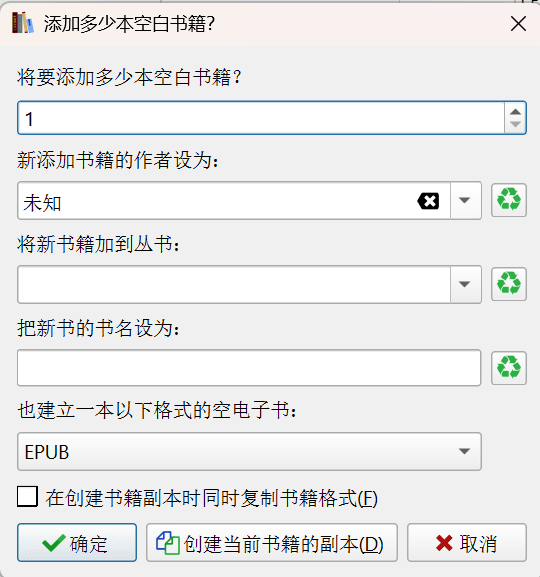Click the 取消 button

click(467, 542)
